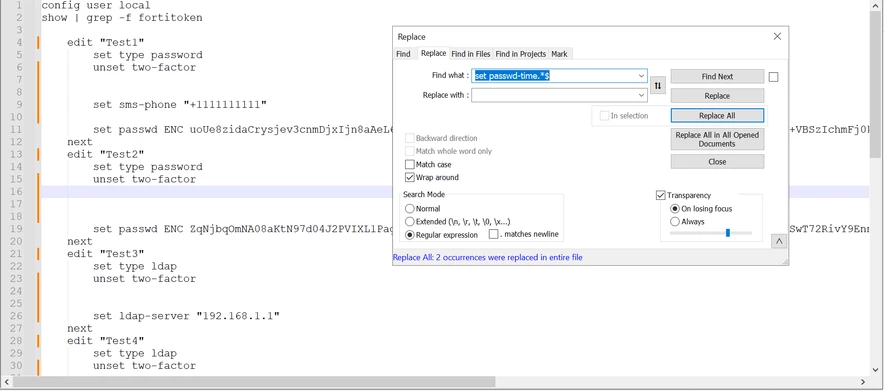Click the text edit "Test1"

pos(106,42)
